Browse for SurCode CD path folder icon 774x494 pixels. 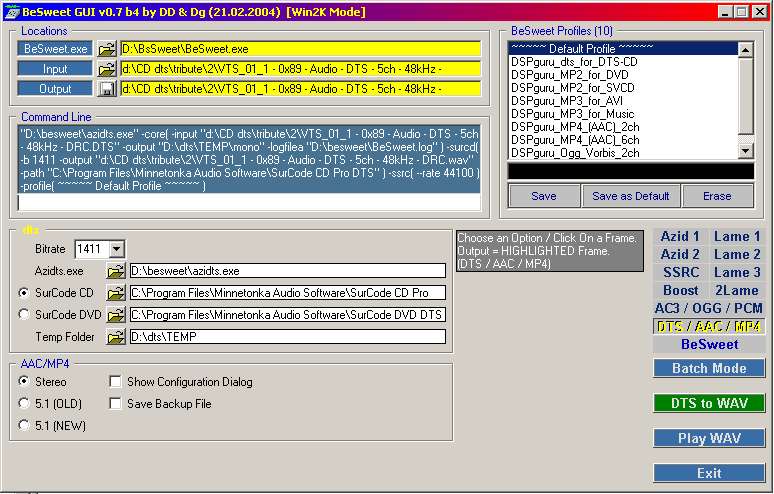point(116,293)
